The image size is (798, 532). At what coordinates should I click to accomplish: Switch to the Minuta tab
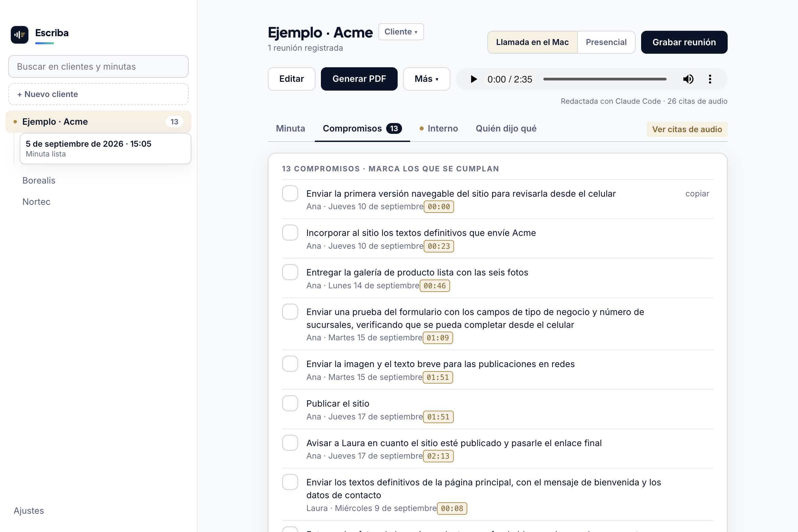coord(290,128)
